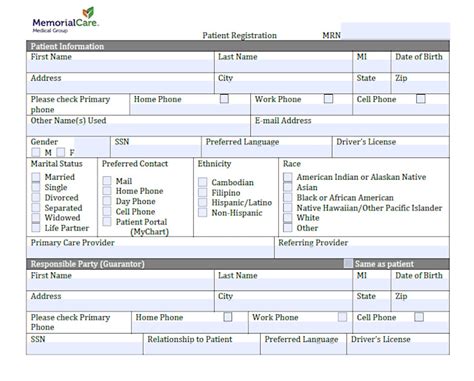474x381 pixels.
Task: Check the Widowed checkbox
Action: (36, 218)
